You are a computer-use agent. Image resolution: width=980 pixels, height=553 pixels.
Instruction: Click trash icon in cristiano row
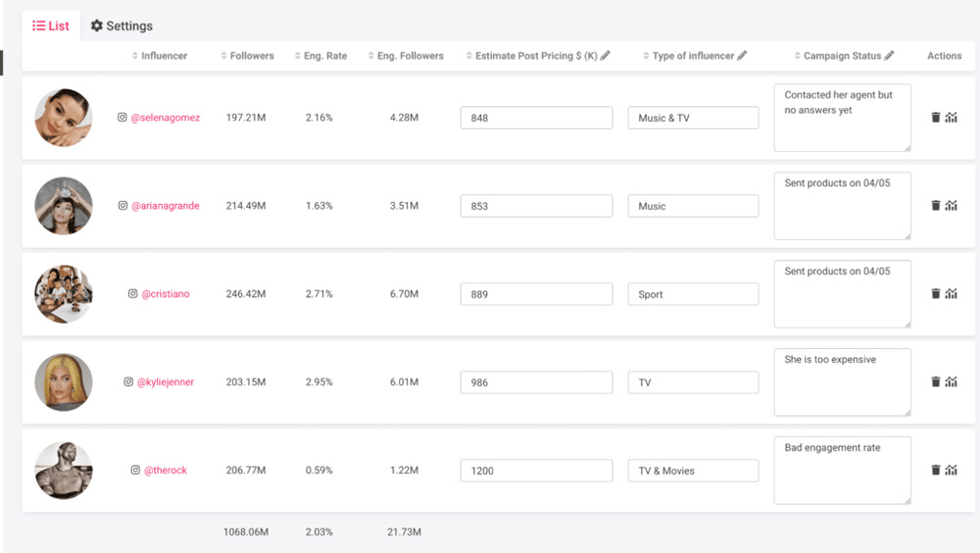936,294
